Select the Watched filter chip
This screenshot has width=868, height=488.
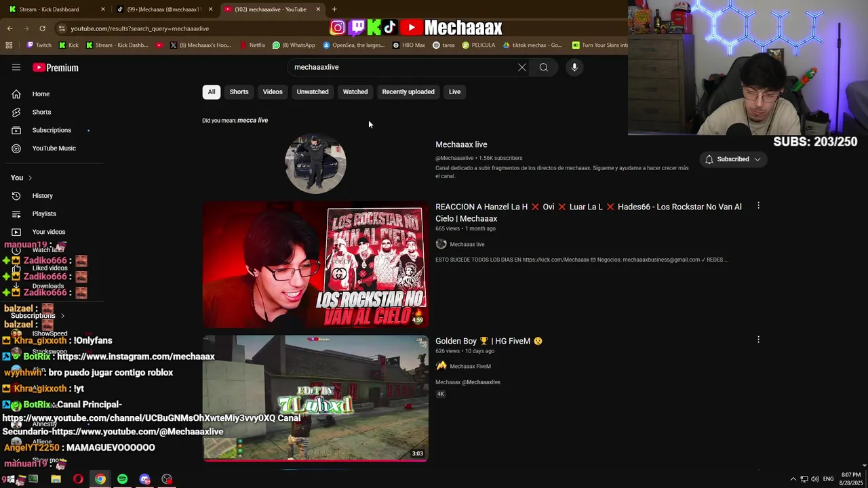[355, 92]
